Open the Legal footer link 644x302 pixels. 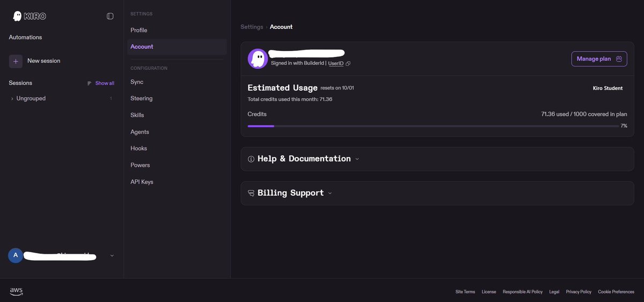(x=554, y=292)
